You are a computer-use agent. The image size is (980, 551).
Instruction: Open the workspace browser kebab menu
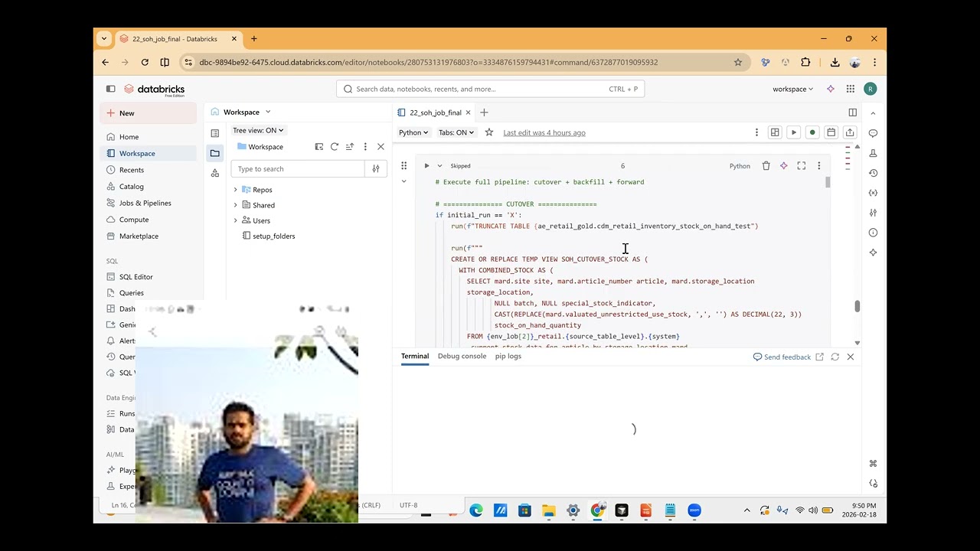365,146
